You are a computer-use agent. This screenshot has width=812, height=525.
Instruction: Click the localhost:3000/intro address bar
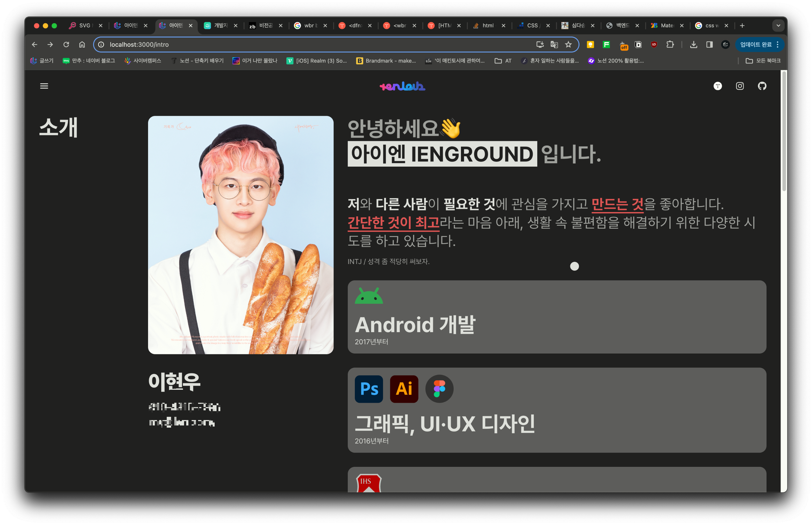pos(307,44)
